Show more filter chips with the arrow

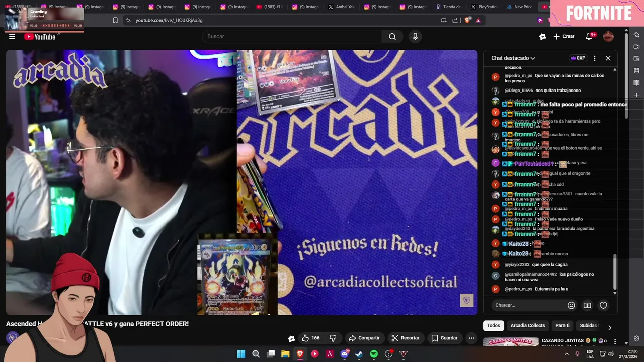609,327
